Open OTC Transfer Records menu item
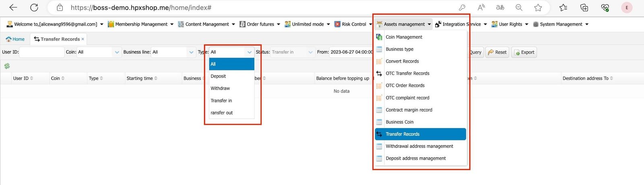644x185 pixels. 407,74
